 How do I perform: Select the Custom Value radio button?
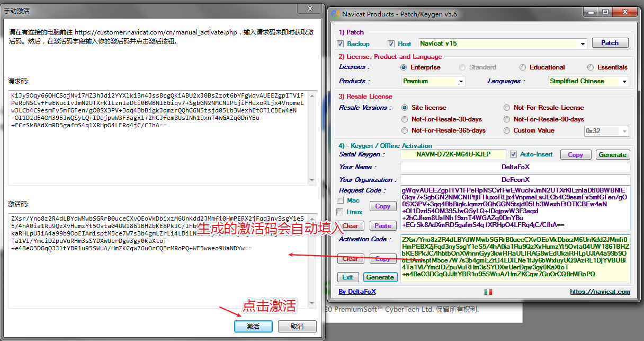pyautogui.click(x=507, y=130)
